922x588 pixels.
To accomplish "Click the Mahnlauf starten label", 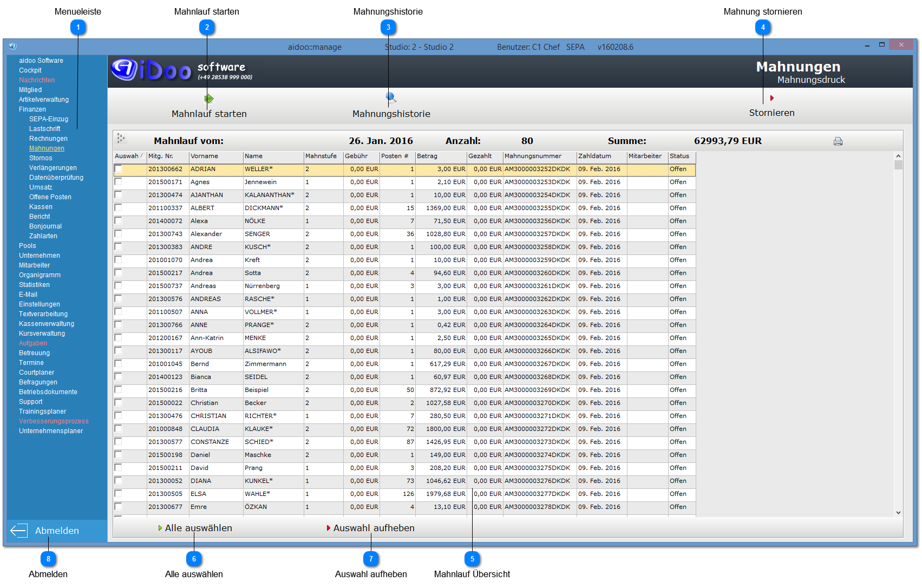I will pyautogui.click(x=209, y=114).
